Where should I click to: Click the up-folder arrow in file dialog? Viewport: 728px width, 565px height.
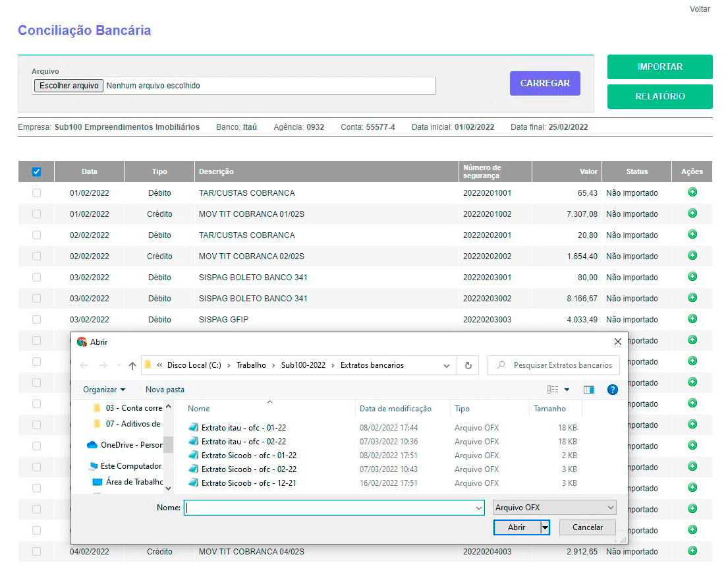[x=132, y=365]
